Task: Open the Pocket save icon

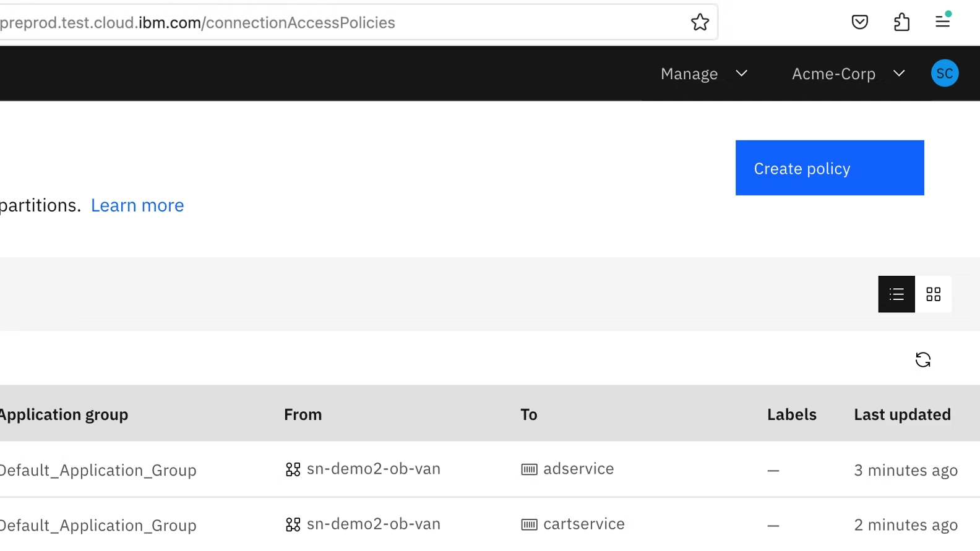Action: pos(859,22)
